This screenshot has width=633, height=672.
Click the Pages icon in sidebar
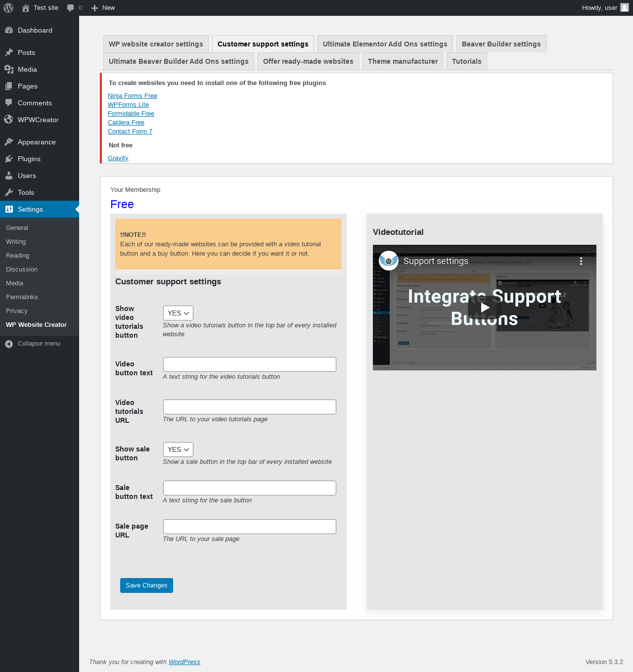point(9,86)
